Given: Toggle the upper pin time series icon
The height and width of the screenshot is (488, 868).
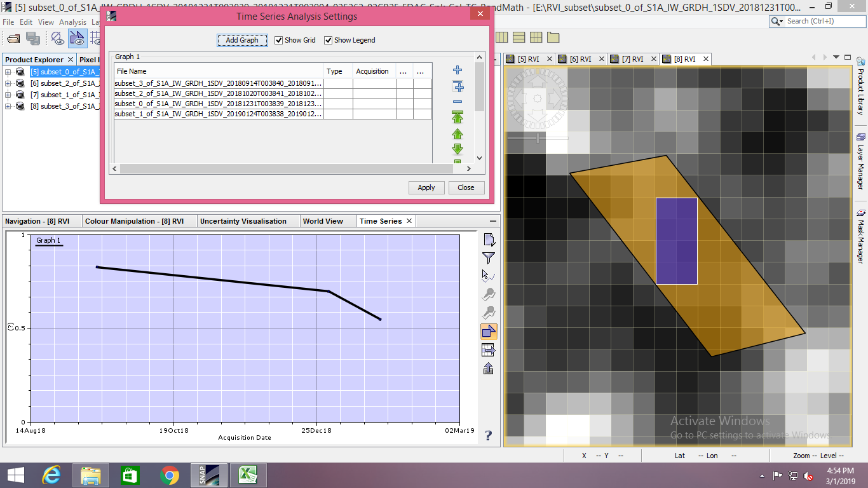Looking at the screenshot, I should pos(489,295).
